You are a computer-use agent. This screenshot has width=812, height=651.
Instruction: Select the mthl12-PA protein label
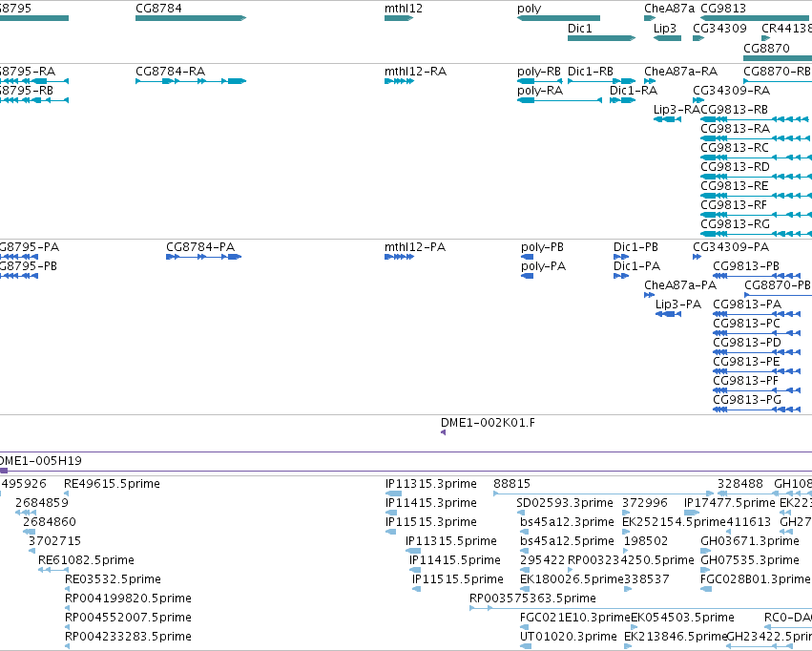415,247
